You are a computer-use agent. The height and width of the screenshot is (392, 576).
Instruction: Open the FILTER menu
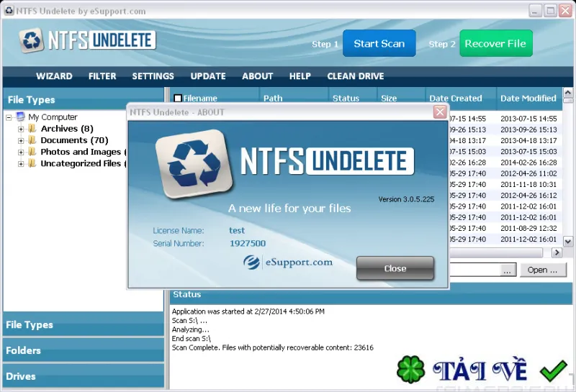pyautogui.click(x=102, y=76)
